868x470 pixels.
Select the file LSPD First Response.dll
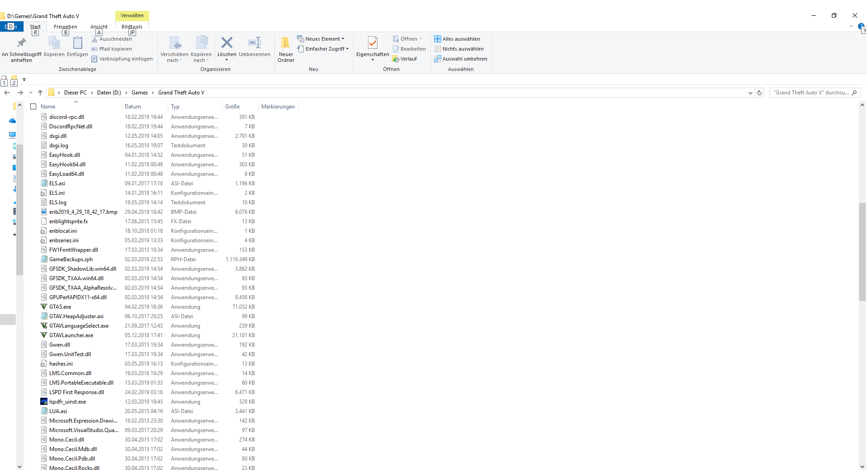point(76,392)
